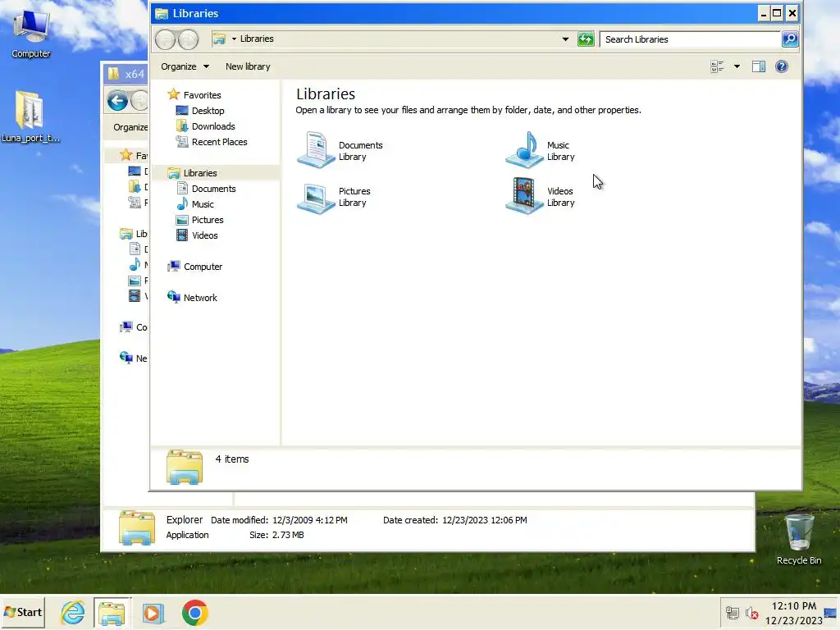
Task: Select the Libraries breadcrumb in address bar
Action: [x=257, y=39]
